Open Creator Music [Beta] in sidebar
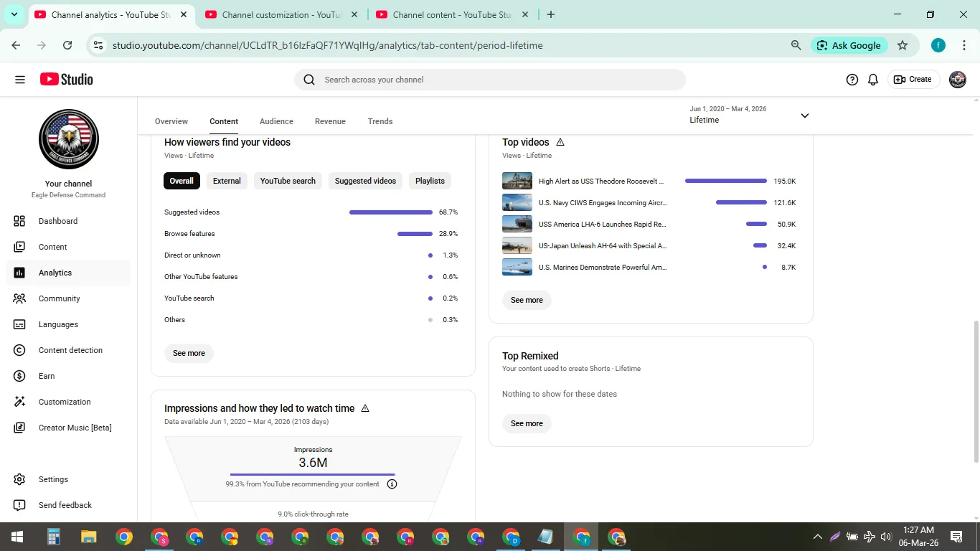This screenshot has height=551, width=980. pyautogui.click(x=68, y=428)
